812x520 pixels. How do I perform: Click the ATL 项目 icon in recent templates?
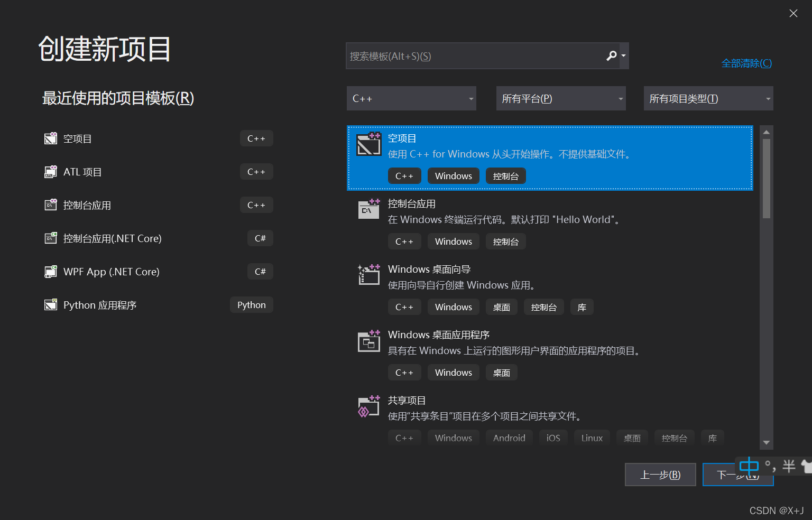pos(50,171)
